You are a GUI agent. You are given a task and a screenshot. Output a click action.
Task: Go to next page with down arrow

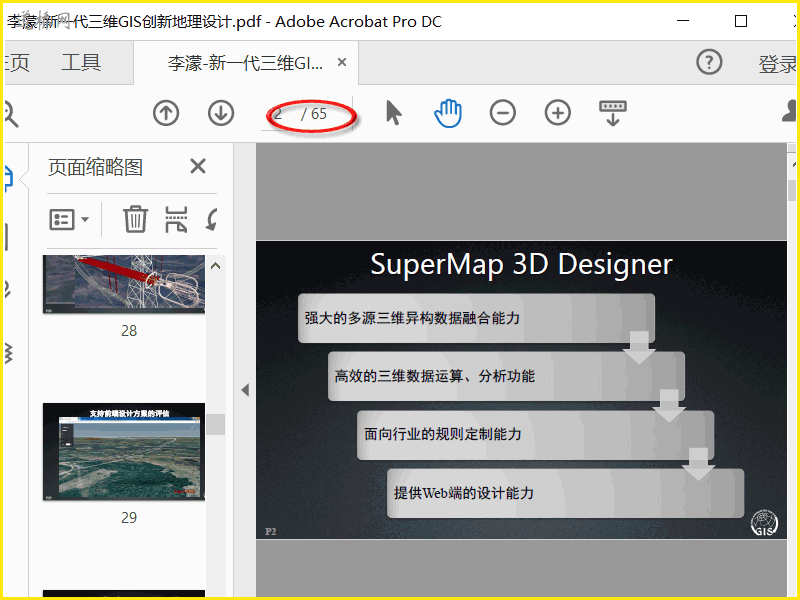[221, 113]
